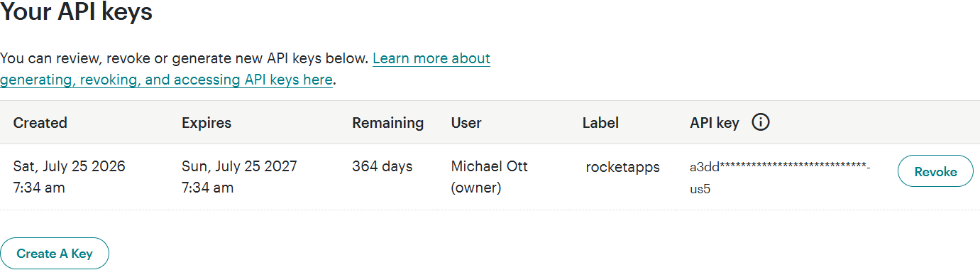The image size is (980, 270).
Task: Click the Sat, July 25 2026 created date
Action: point(70,166)
